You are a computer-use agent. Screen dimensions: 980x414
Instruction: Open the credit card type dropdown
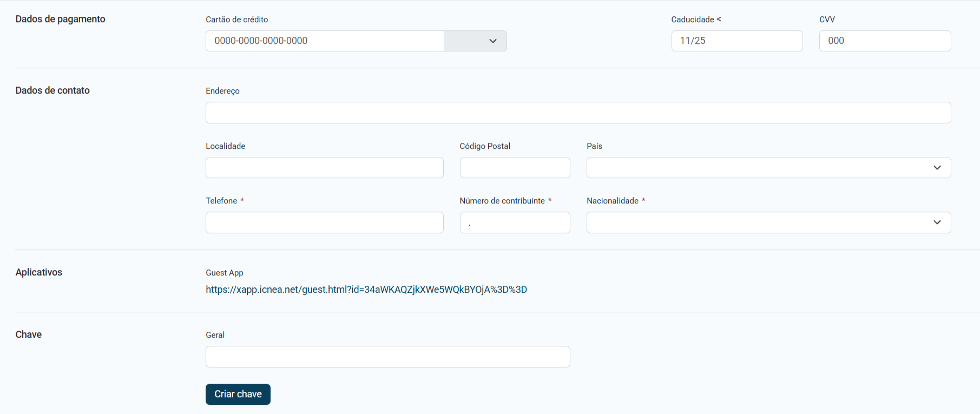[475, 41]
